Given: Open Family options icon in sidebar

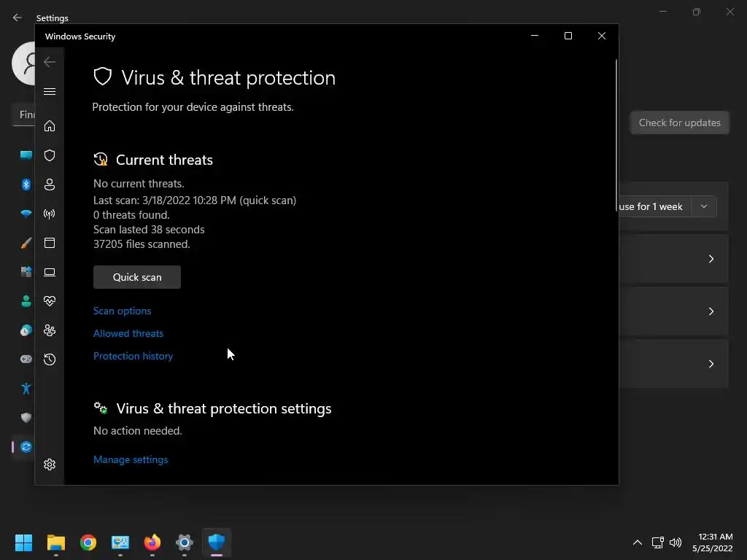Looking at the screenshot, I should click(x=50, y=330).
